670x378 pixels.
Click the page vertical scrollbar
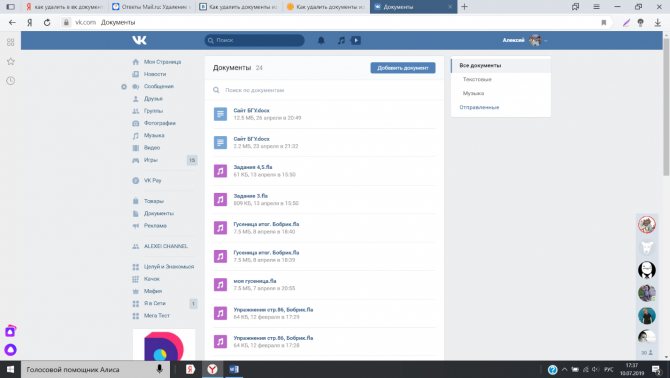(x=666, y=107)
